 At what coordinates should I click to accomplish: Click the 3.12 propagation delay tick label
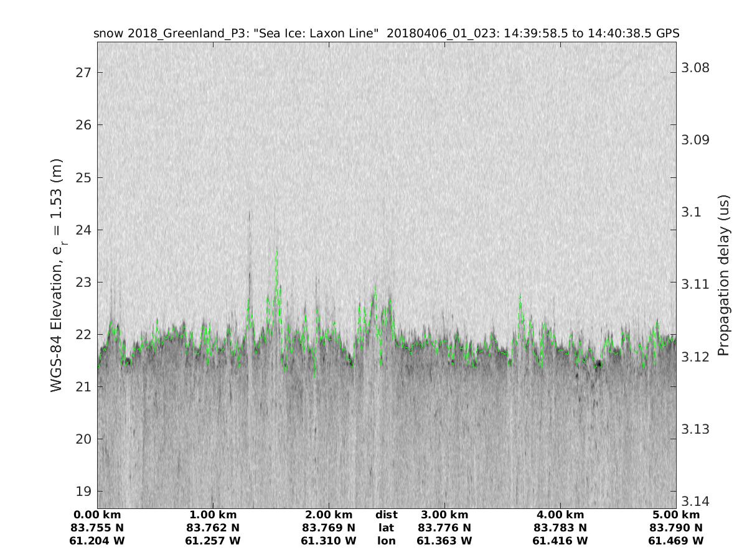coord(695,357)
